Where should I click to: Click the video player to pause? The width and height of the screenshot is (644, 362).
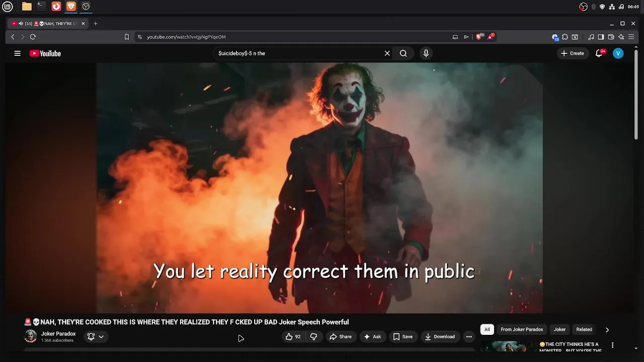[319, 188]
